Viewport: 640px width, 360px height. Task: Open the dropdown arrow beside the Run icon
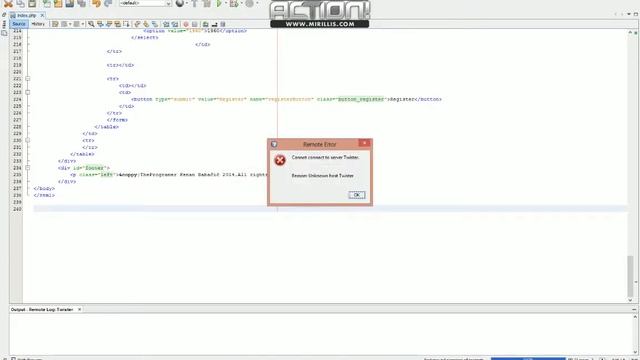(226, 3)
